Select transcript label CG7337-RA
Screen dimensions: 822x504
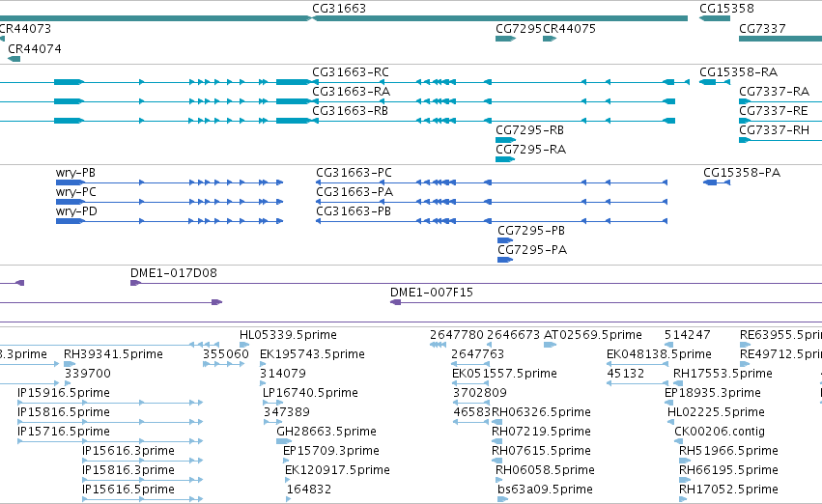[x=774, y=91]
